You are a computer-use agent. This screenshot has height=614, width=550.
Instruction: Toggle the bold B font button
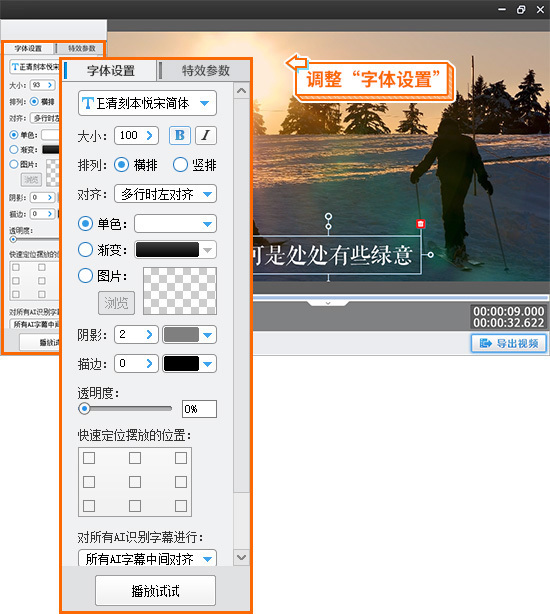[180, 135]
